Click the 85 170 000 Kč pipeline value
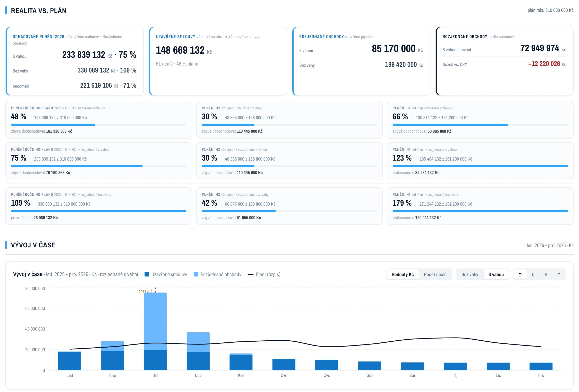Screen dimensions: 579x392 tap(397, 49)
